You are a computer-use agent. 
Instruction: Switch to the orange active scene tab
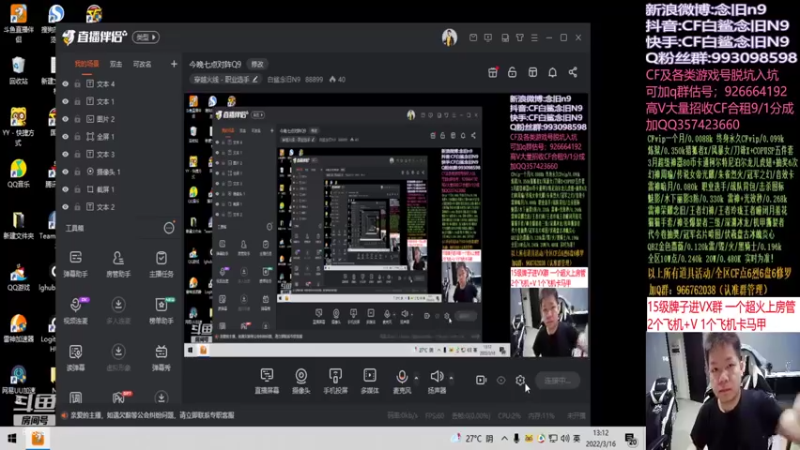(x=87, y=64)
